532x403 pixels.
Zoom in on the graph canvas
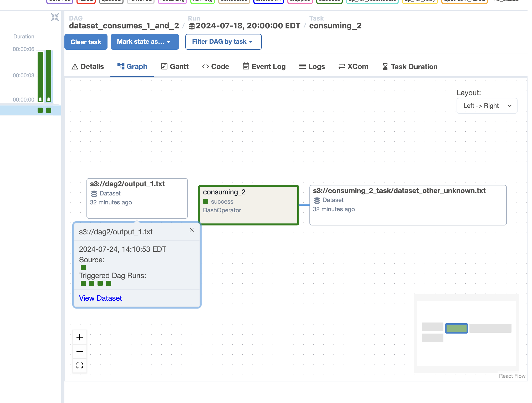pos(80,337)
